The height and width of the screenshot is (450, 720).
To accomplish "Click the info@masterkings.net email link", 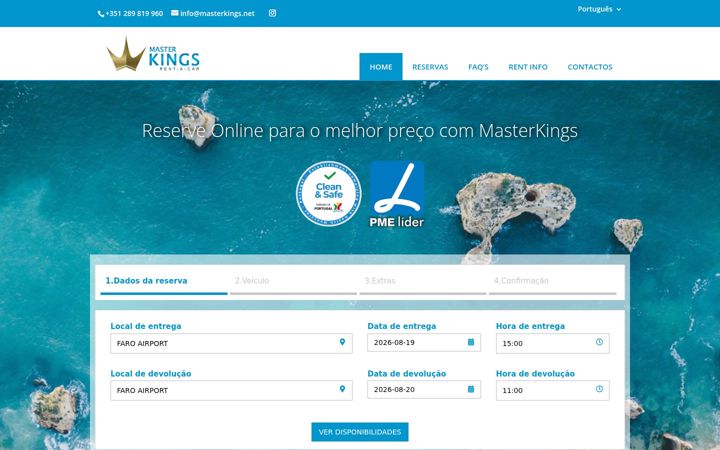I will tap(217, 14).
